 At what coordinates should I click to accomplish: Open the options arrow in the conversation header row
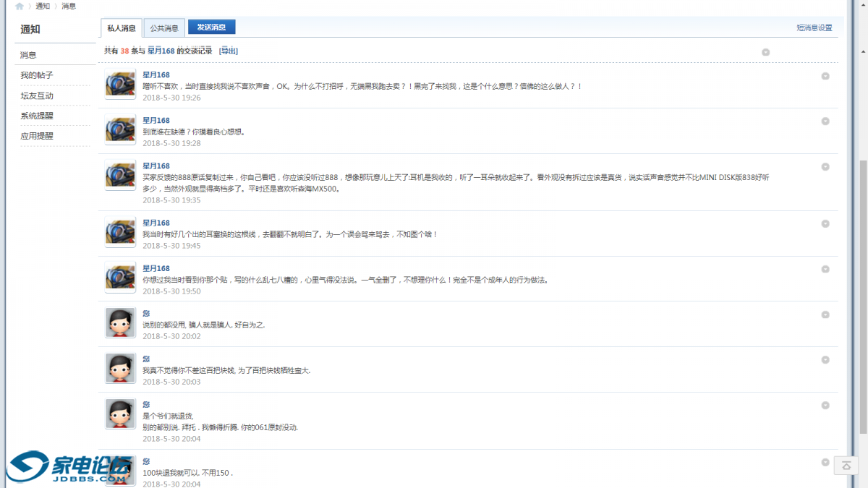765,52
